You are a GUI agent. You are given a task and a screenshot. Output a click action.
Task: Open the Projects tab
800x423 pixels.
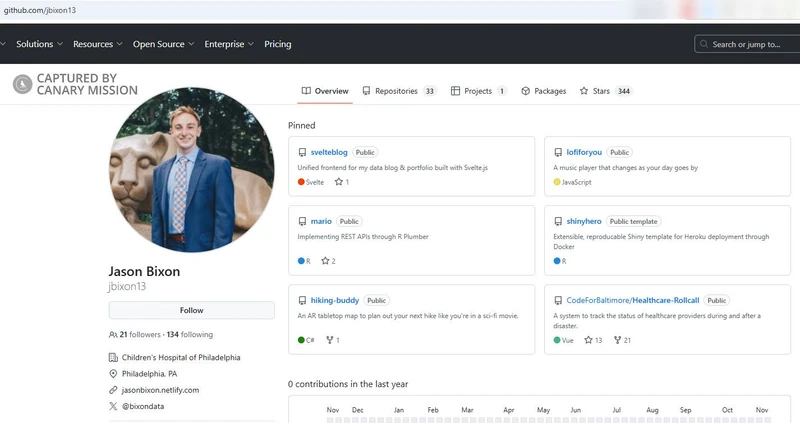[478, 91]
